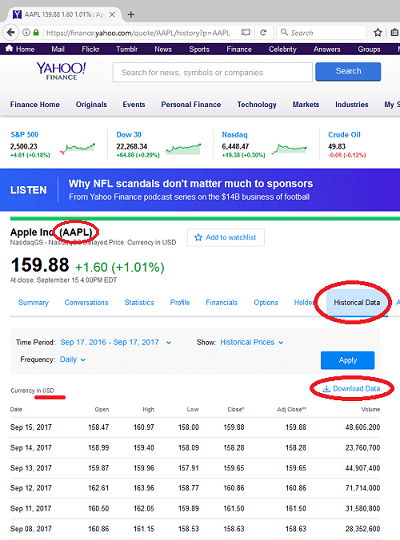Image resolution: width=400 pixels, height=540 pixels.
Task: Go back with the browser back arrow
Action: coord(11,33)
